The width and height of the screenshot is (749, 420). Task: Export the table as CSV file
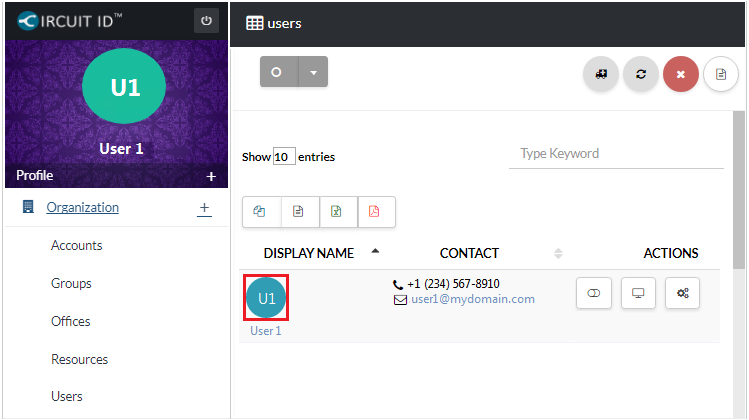(x=299, y=211)
